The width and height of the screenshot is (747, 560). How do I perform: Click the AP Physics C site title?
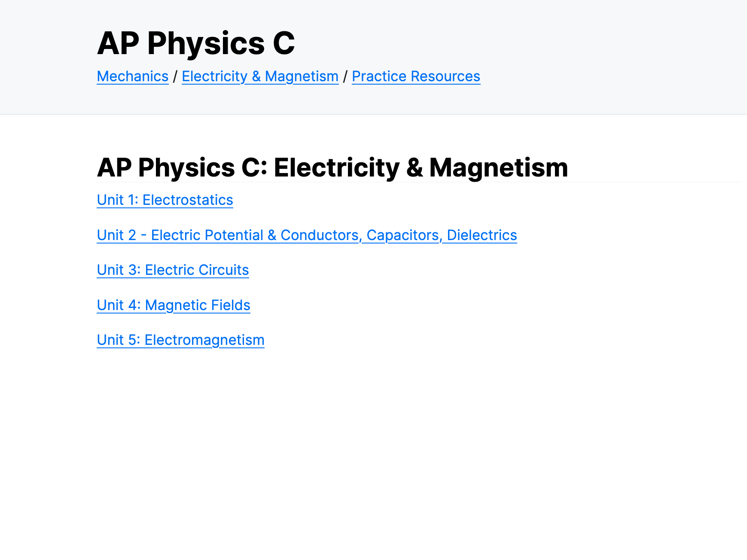196,43
